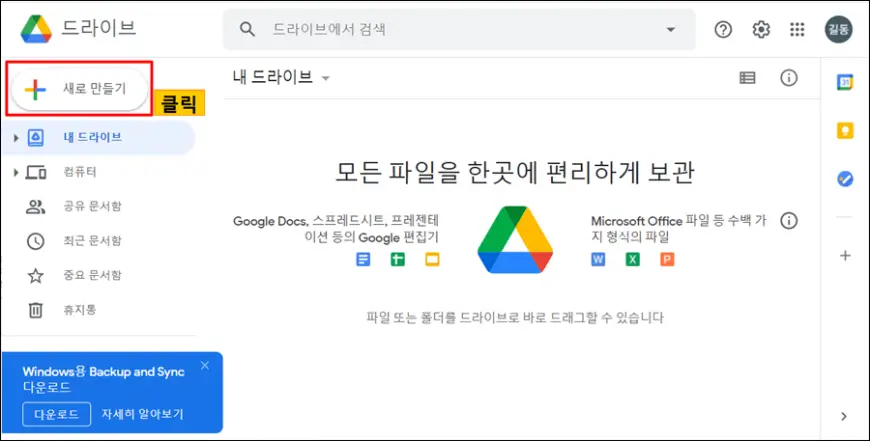Open the settings gear icon

point(761,30)
